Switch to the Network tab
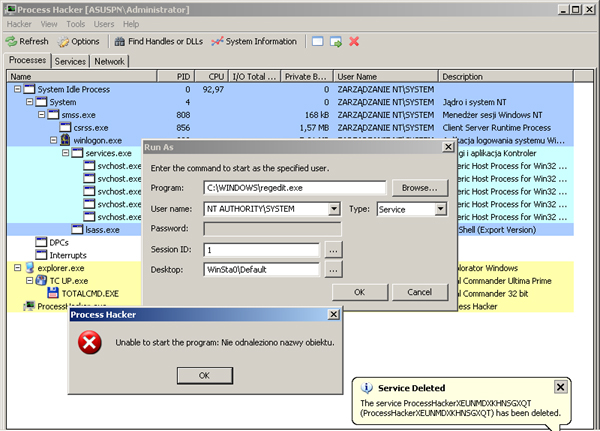This screenshot has width=600, height=431. 109,61
